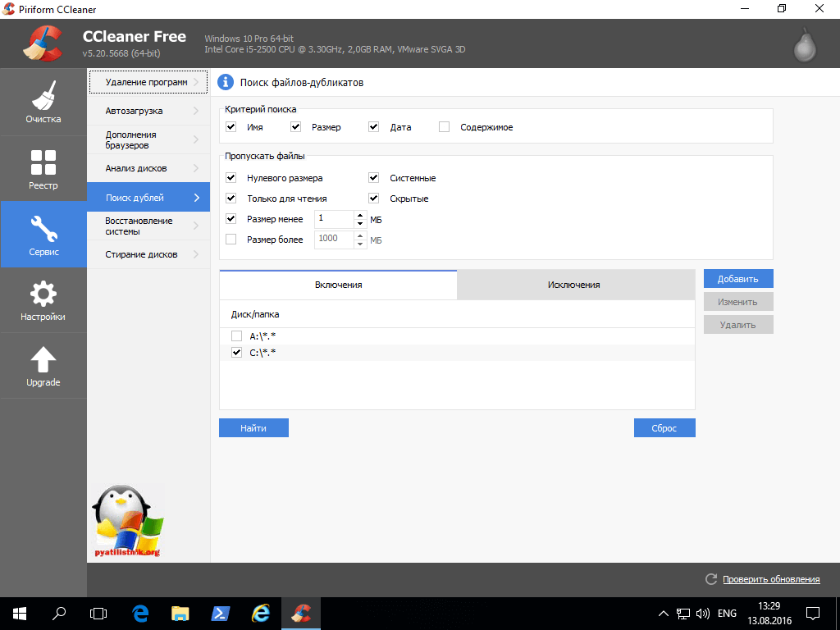Check the A:\*.* drive checkbox
Image resolution: width=840 pixels, height=630 pixels.
[236, 336]
